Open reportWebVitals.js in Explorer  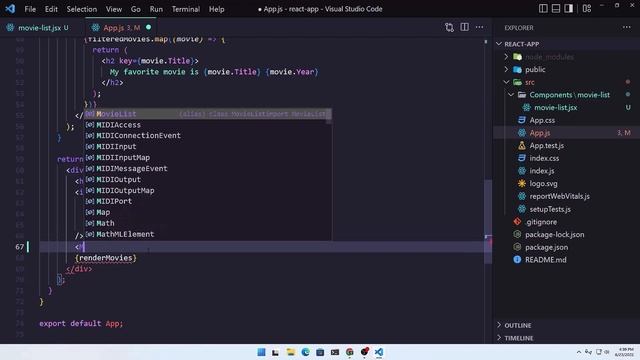tap(560, 196)
